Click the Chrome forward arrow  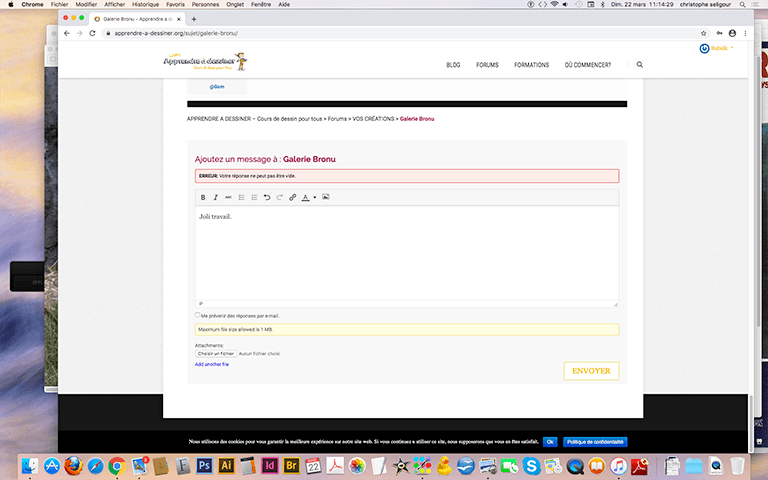(x=79, y=33)
